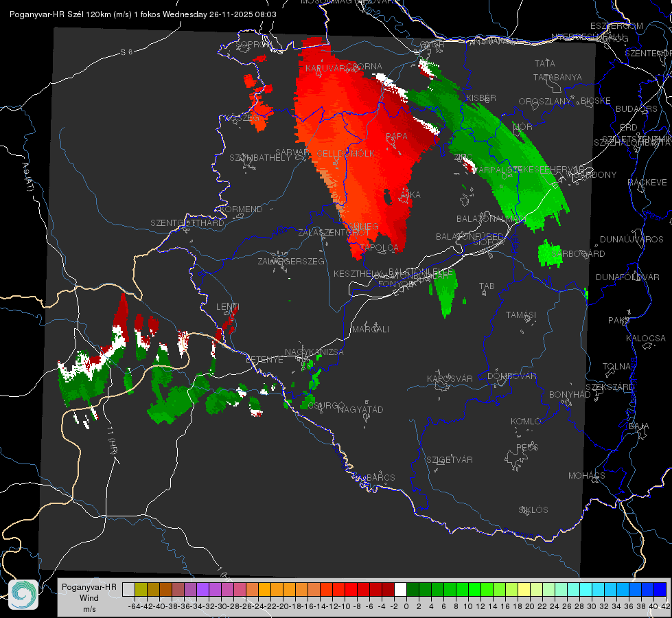This screenshot has height=618, width=672.
Task: Click the Poganyvar-HR label in the legend
Action: (89, 586)
